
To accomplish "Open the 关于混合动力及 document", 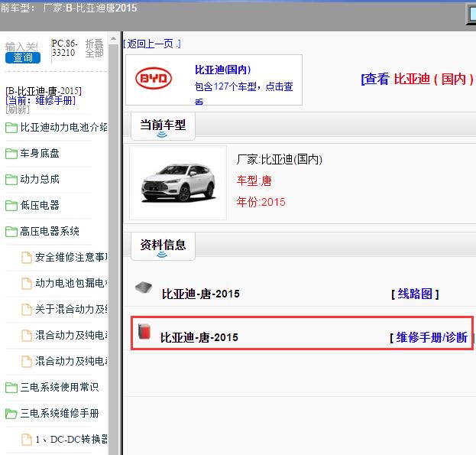I will click(x=71, y=309).
